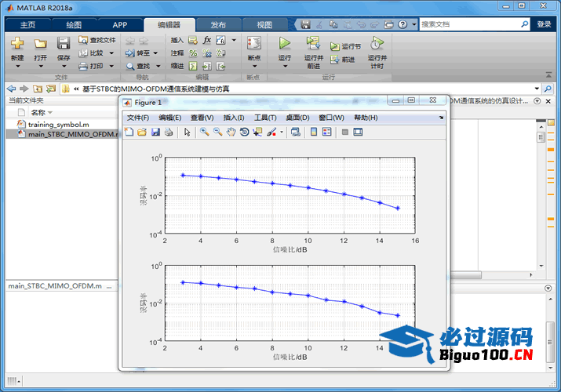Expand the Breakpoints dropdown arrow
Screen dimensions: 561x392
point(254,66)
